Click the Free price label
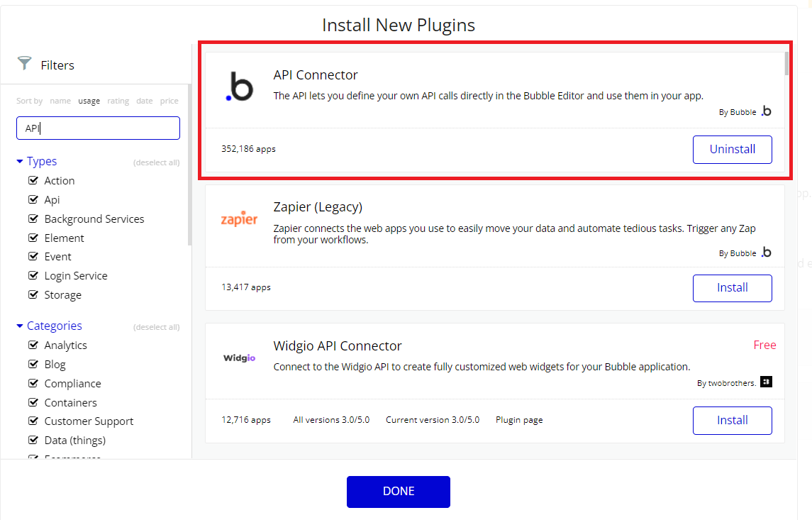 click(764, 345)
